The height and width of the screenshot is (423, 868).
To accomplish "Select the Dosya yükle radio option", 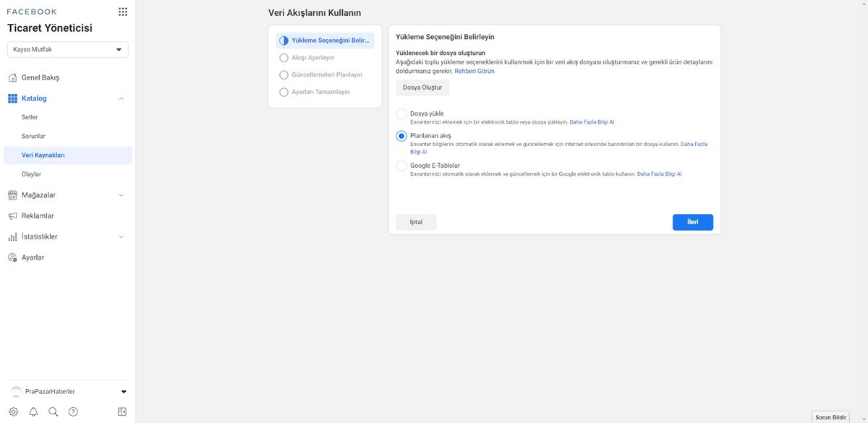I will tap(401, 114).
